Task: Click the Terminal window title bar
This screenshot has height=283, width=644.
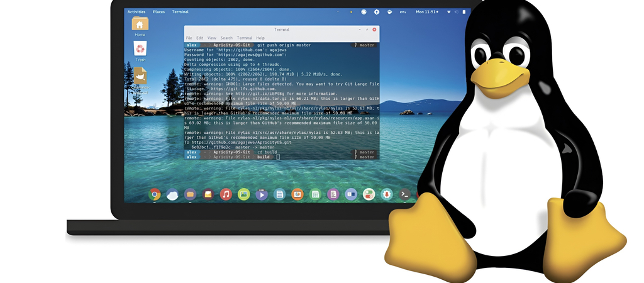Action: click(282, 30)
